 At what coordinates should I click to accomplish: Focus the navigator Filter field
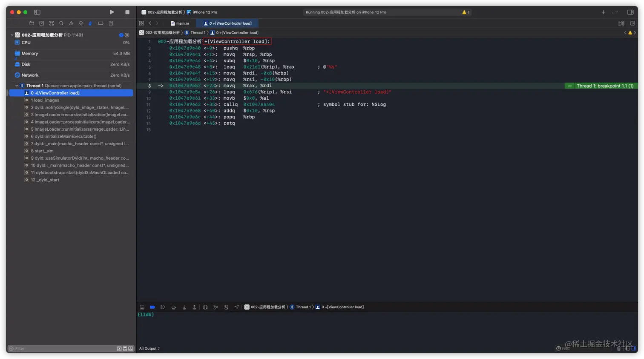coord(63,349)
